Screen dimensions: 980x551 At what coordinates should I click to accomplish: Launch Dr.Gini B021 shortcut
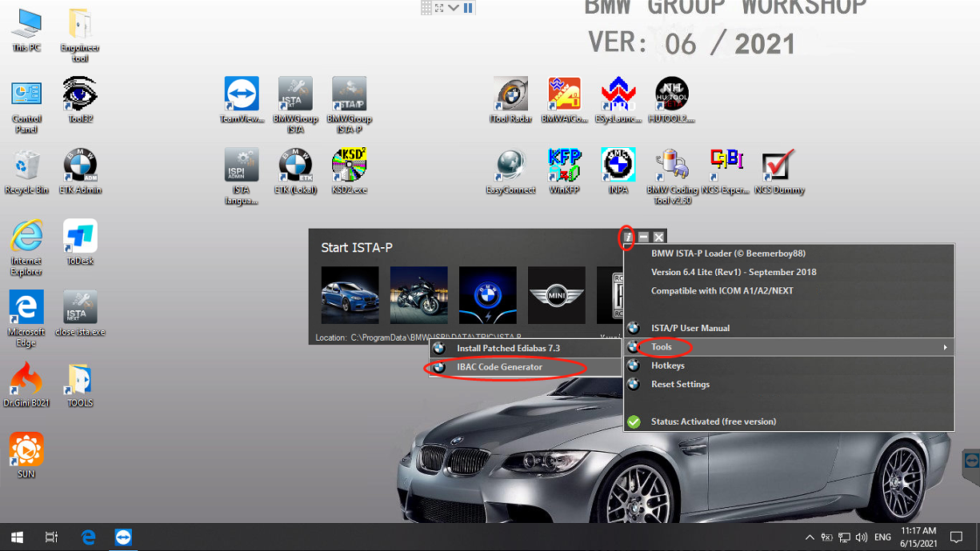[26, 385]
